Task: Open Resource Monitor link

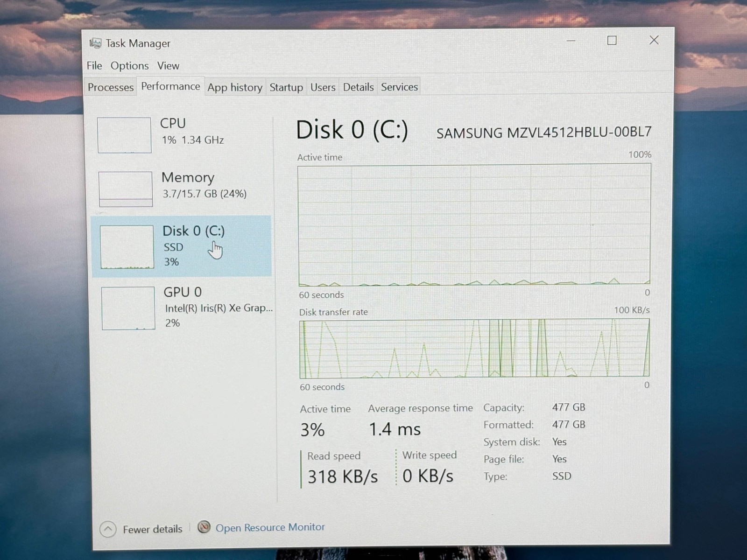Action: click(x=270, y=527)
